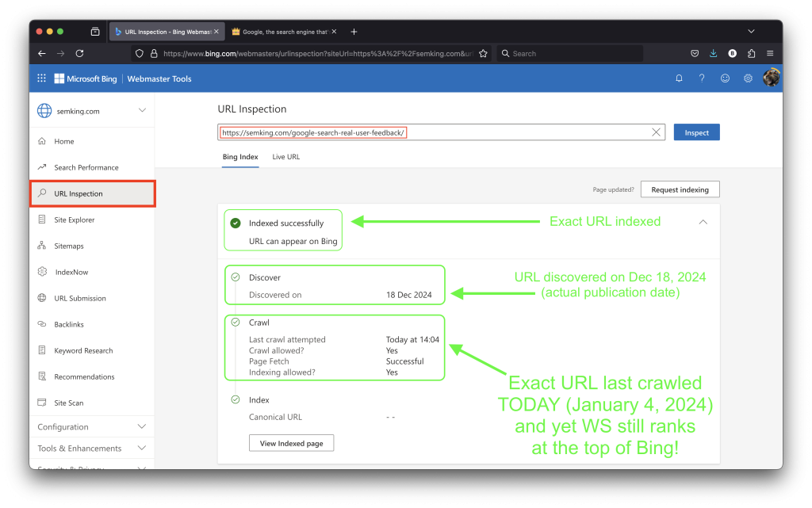Clear the inspected URL with X

click(x=656, y=132)
